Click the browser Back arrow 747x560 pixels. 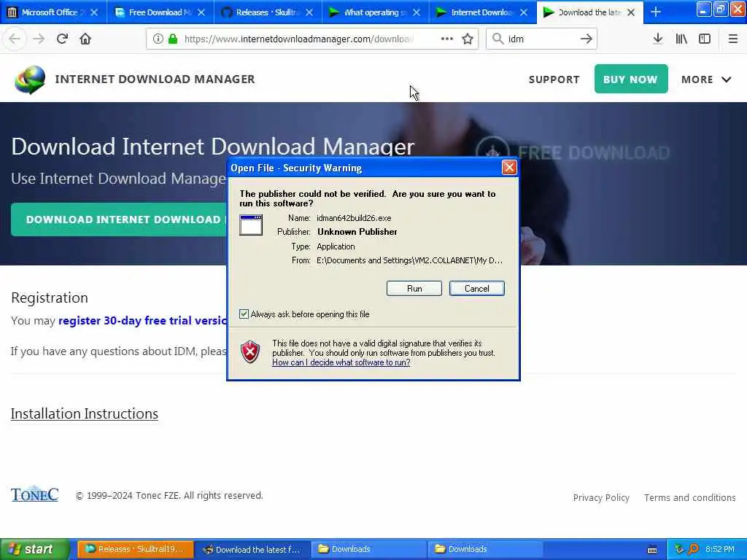[x=15, y=39]
